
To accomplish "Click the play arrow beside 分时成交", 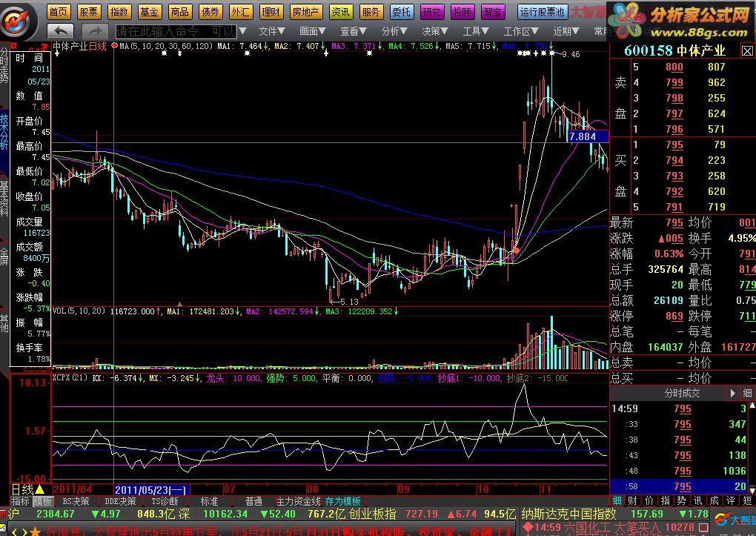I will click(x=732, y=393).
